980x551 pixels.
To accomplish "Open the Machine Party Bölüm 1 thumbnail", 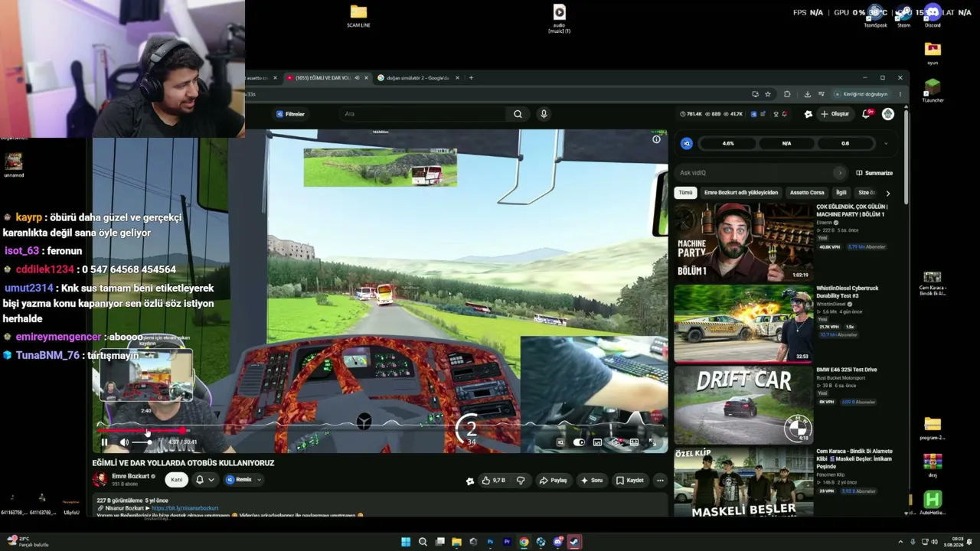I will point(743,242).
